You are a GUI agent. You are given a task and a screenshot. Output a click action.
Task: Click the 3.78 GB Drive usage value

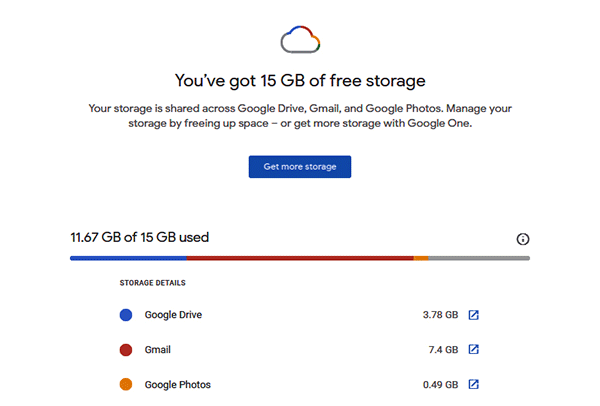(440, 315)
